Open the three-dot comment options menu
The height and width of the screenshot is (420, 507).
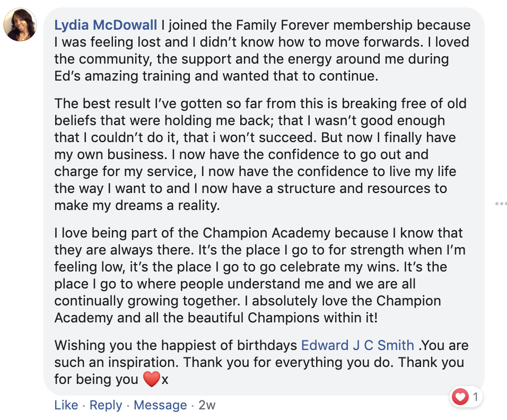(501, 203)
